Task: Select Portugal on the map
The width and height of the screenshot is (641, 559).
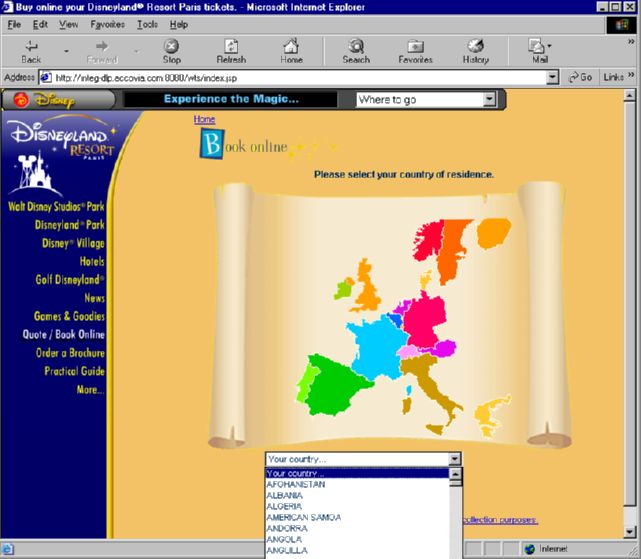Action: (x=305, y=382)
